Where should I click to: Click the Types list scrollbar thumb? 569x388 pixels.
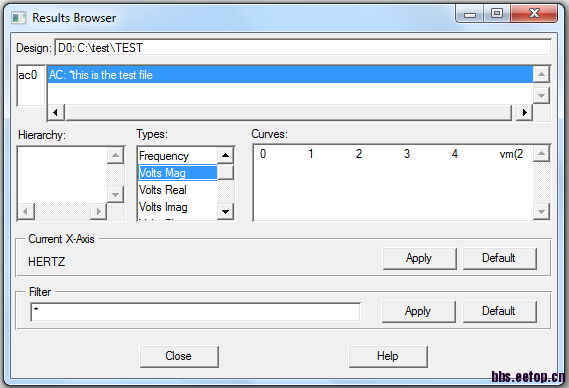pos(225,172)
